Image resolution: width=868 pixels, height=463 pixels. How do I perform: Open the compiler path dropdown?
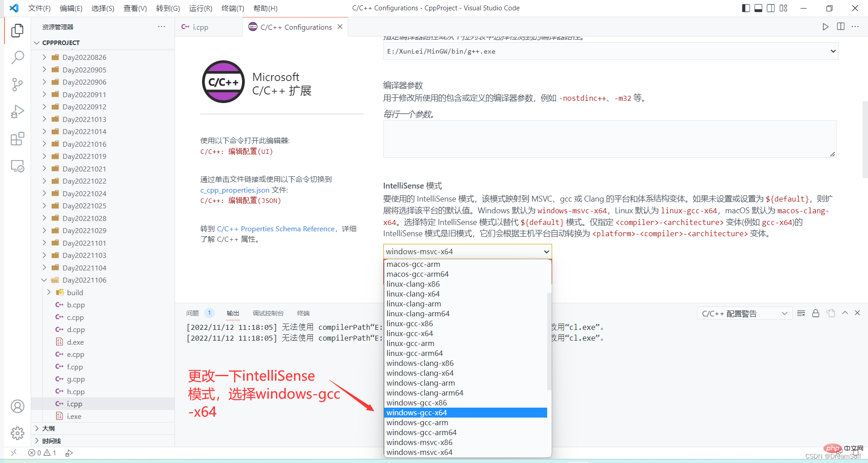tap(611, 51)
